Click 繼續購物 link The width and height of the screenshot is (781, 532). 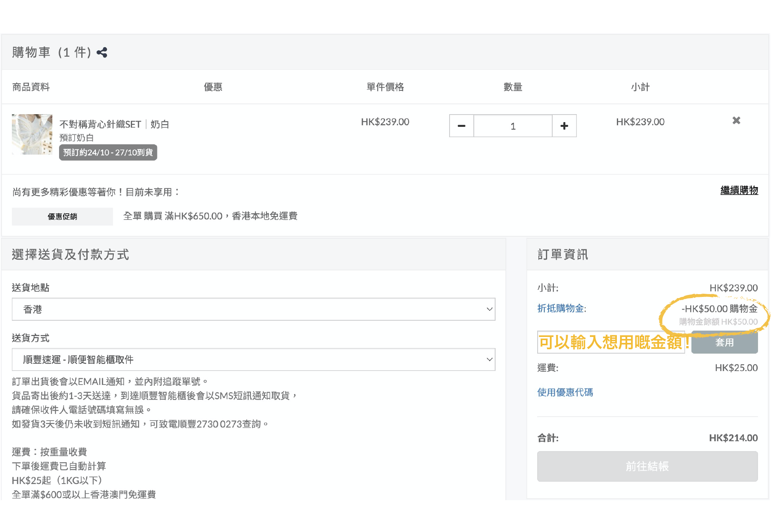[x=739, y=190]
